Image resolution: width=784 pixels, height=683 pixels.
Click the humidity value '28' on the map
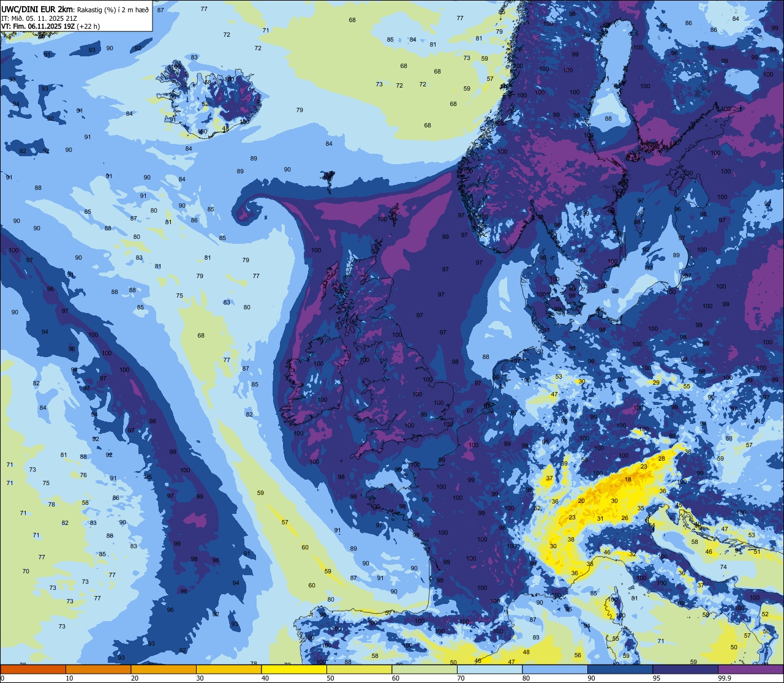[x=661, y=458]
